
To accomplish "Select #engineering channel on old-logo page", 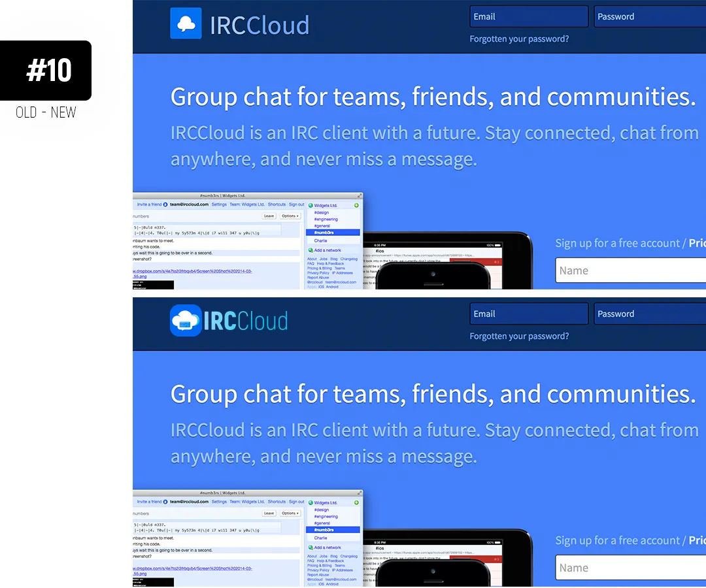I will click(x=326, y=219).
